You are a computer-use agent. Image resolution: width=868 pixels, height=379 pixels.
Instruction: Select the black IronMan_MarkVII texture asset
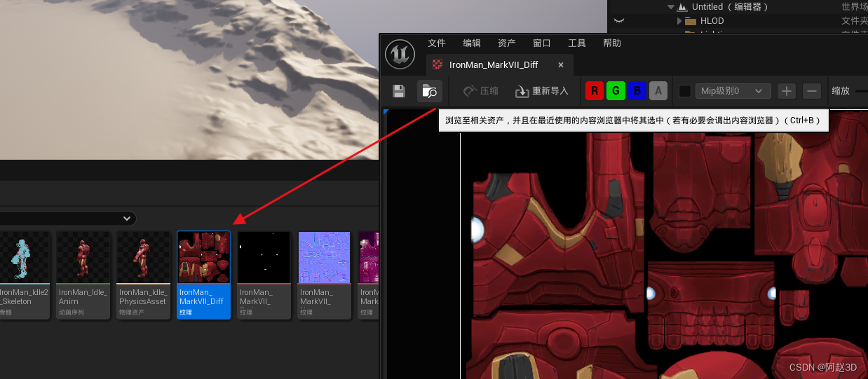click(264, 275)
